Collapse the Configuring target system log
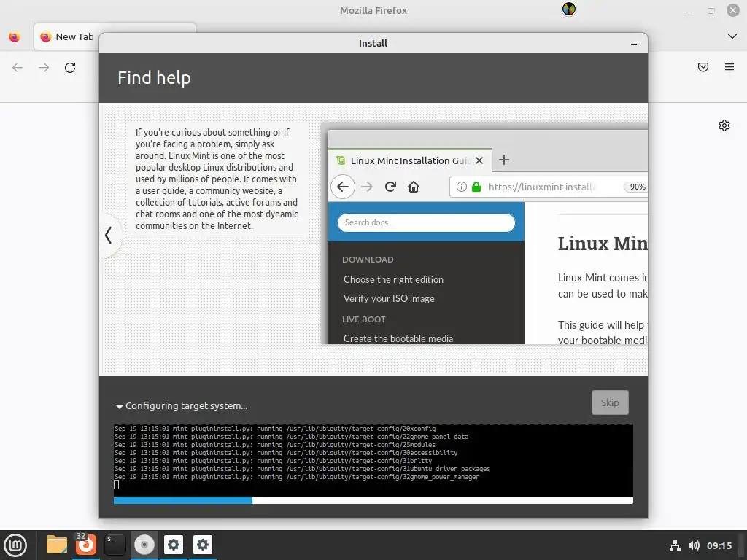747x560 pixels. click(120, 406)
